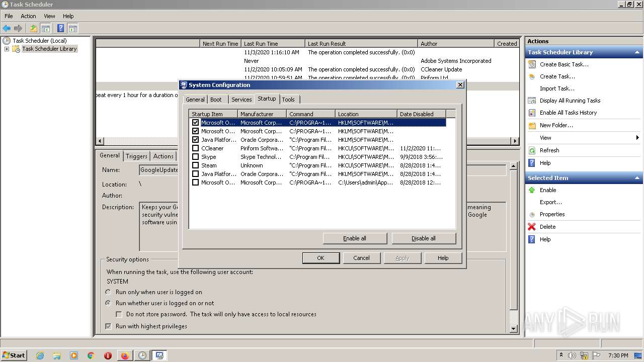Click the Back arrow toolbar icon
Image resolution: width=644 pixels, height=362 pixels.
click(x=7, y=29)
